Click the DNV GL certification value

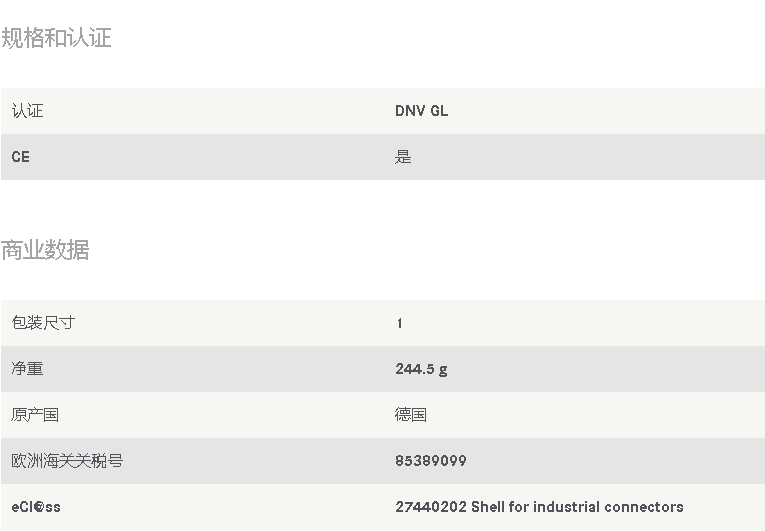[422, 111]
